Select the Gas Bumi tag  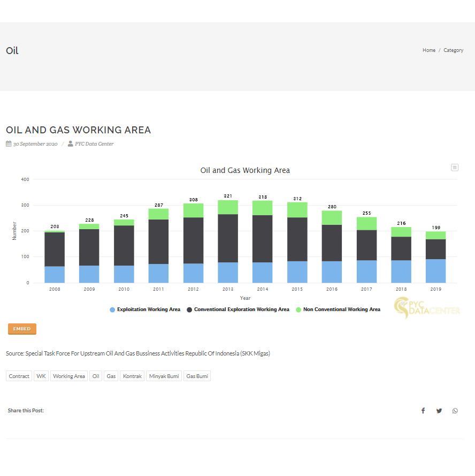(x=197, y=376)
